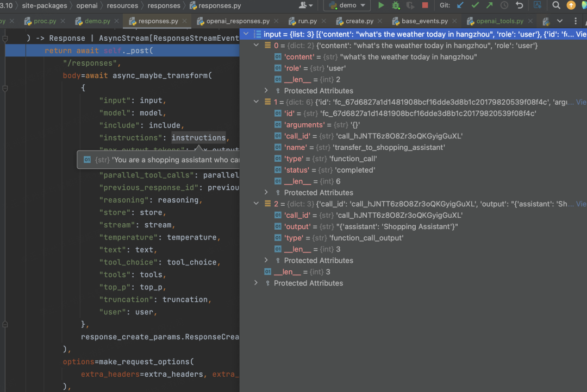Click Git push arrow icon

489,5
